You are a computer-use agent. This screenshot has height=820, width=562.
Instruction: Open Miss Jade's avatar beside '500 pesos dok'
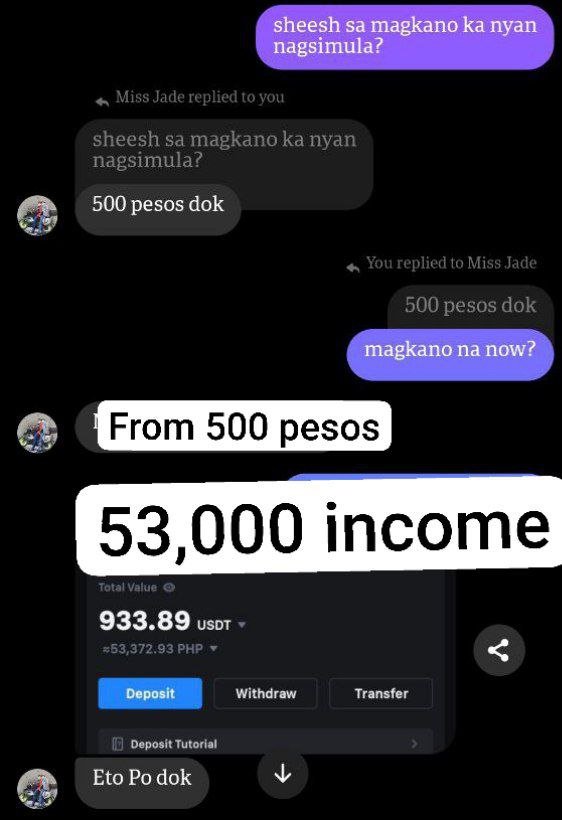click(x=37, y=215)
